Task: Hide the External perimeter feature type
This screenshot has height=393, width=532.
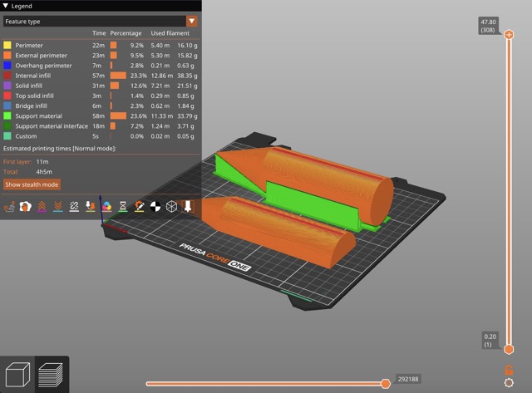Action: click(7, 56)
